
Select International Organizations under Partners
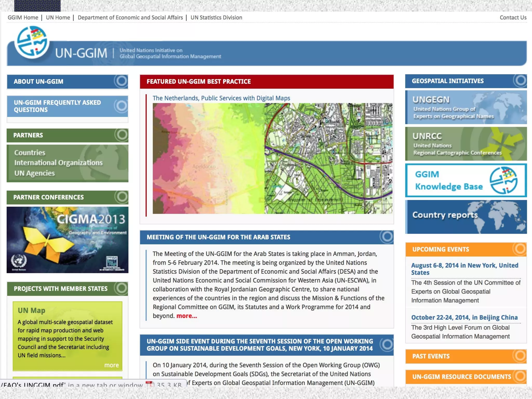coord(58,163)
